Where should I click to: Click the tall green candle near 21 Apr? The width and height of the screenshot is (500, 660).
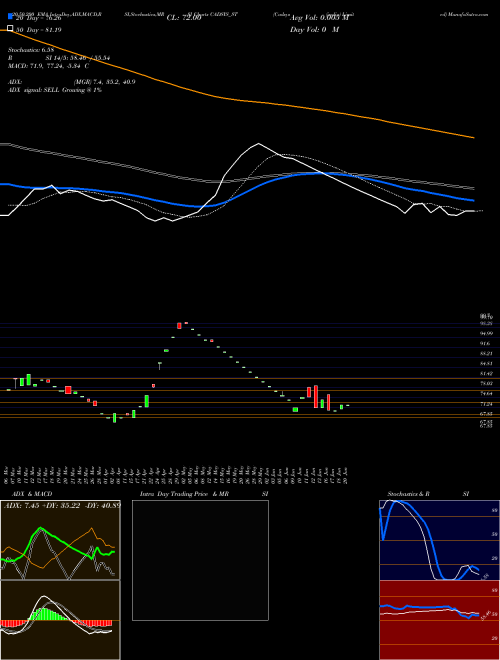[x=147, y=401]
